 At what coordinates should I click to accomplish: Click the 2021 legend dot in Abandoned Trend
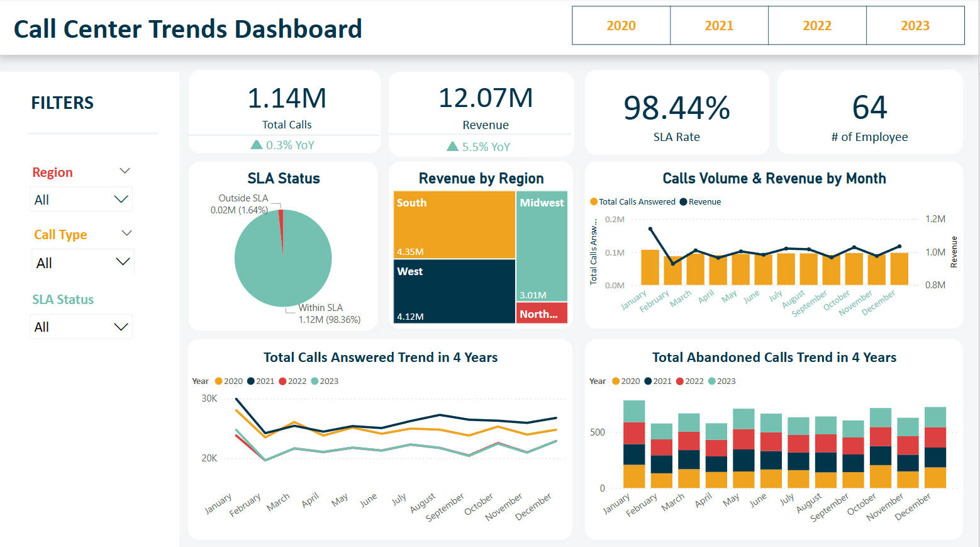click(648, 381)
